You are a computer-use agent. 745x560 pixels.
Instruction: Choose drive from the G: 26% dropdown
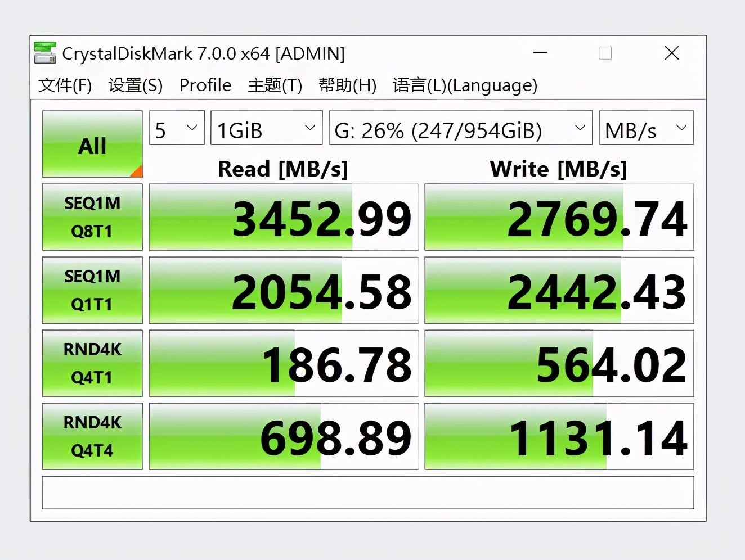click(460, 128)
